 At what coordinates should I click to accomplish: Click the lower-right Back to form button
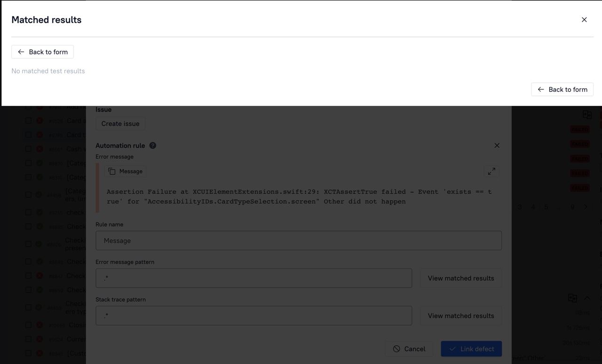562,89
